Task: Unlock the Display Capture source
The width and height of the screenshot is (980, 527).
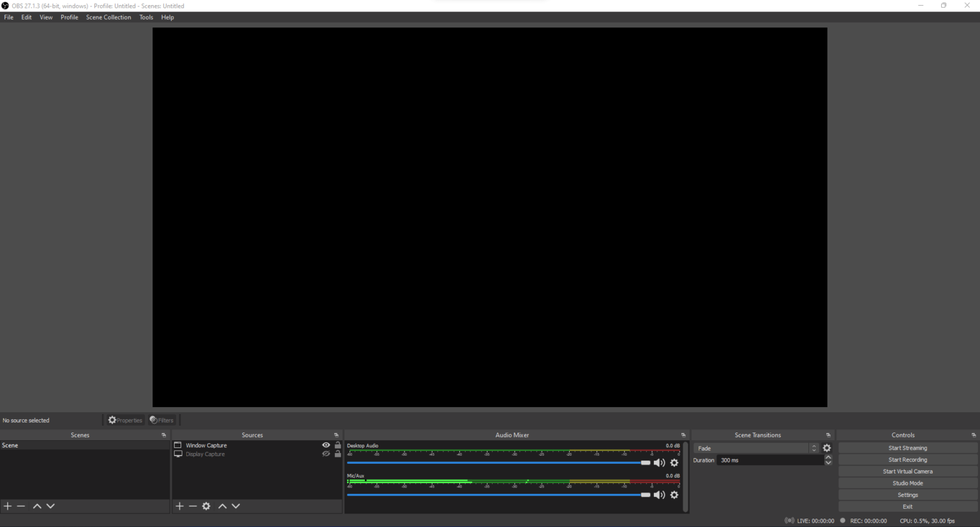Action: (338, 454)
